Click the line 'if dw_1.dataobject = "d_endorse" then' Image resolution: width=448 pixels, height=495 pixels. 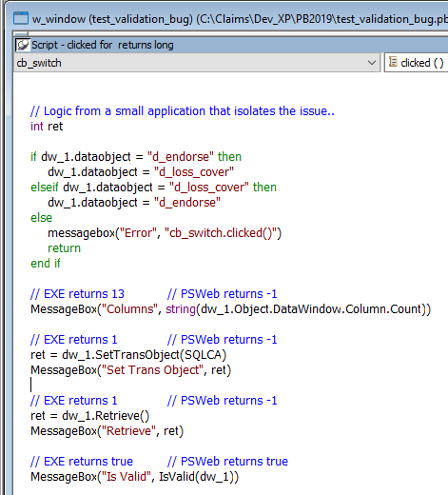click(136, 157)
